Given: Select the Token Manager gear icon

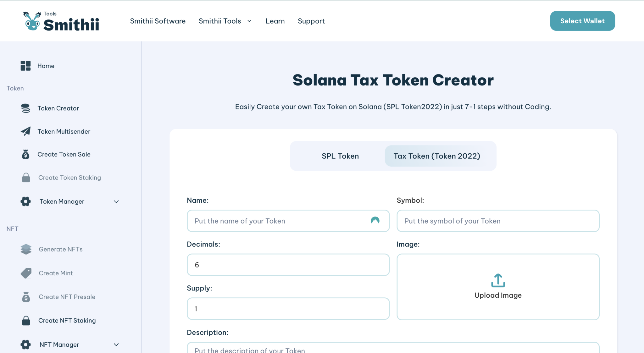Looking at the screenshot, I should (x=25, y=201).
